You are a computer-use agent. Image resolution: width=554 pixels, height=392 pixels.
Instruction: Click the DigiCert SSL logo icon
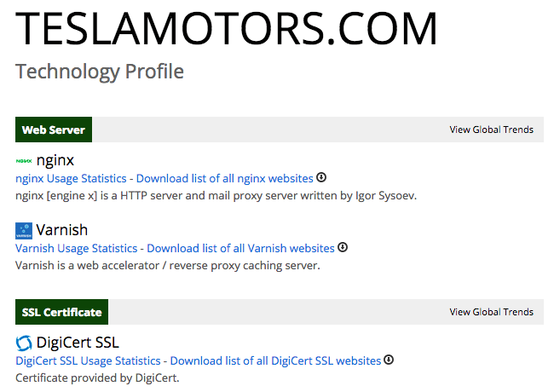(24, 343)
